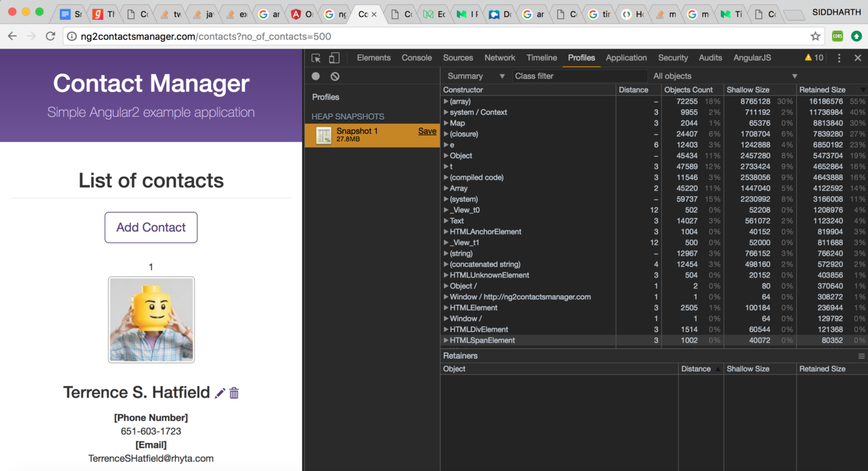Open the All objects filter dropdown

(724, 77)
